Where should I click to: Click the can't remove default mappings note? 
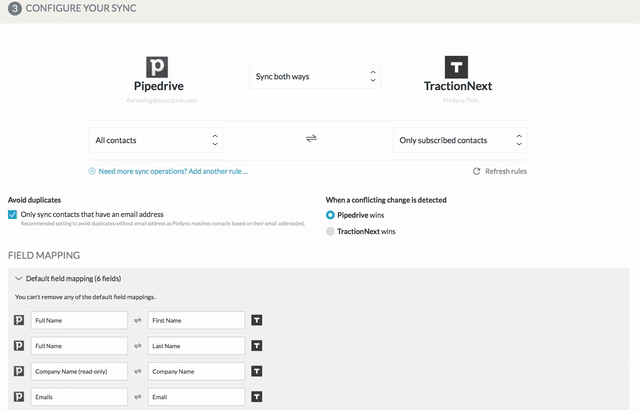[x=85, y=297]
